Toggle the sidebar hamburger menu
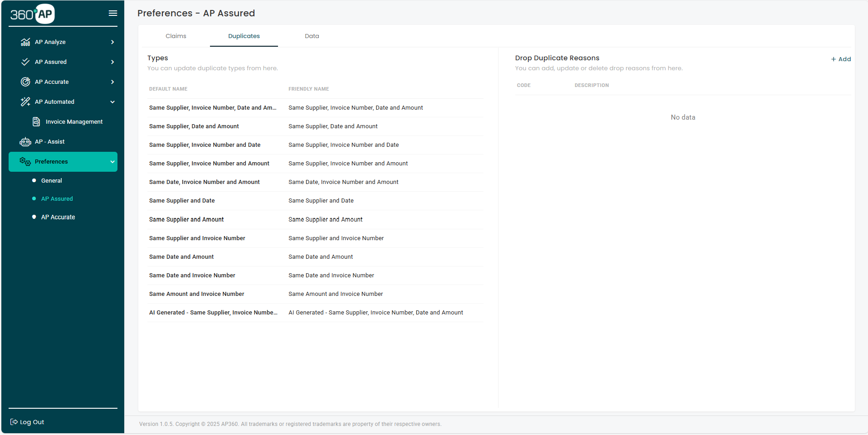The image size is (868, 435). click(112, 13)
